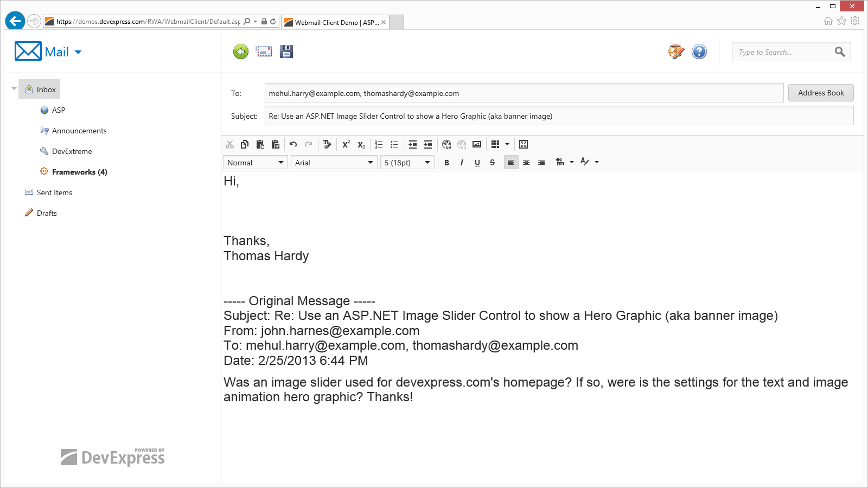The width and height of the screenshot is (868, 488).
Task: Open browser favorites star icon
Action: 841,21
